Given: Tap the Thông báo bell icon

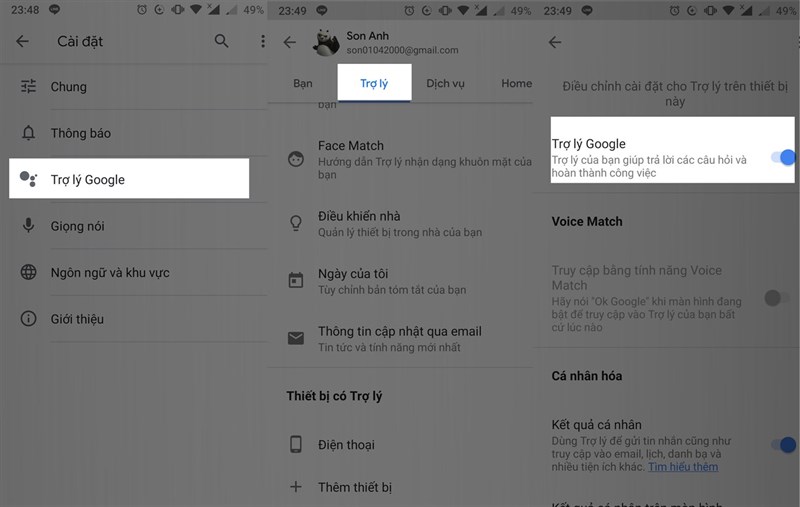Looking at the screenshot, I should (29, 133).
